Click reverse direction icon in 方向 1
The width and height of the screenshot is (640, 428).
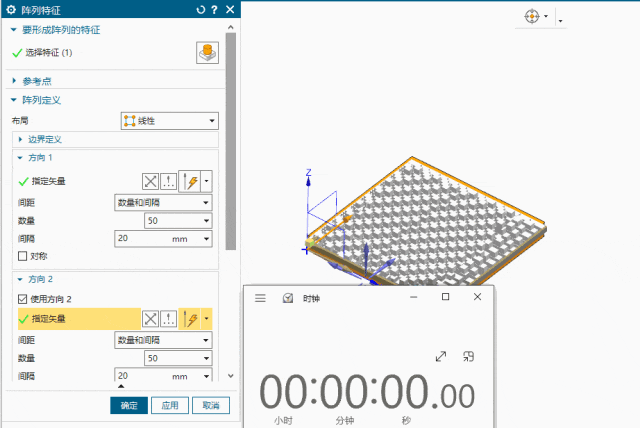tap(151, 181)
